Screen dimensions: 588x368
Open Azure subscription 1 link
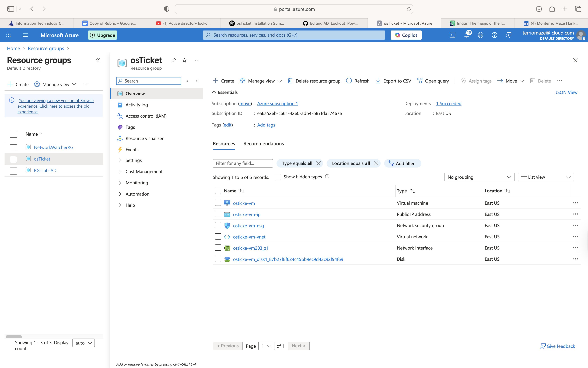[278, 103]
